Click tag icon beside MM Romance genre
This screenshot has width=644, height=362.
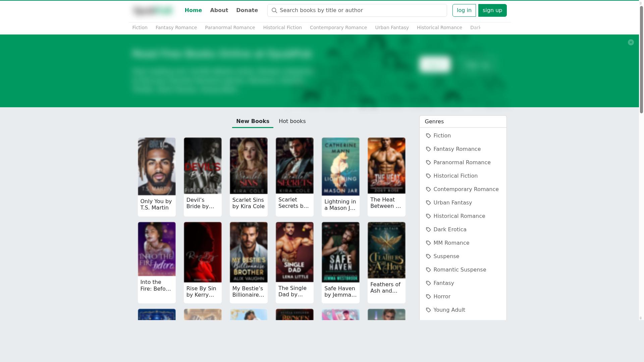(x=428, y=243)
